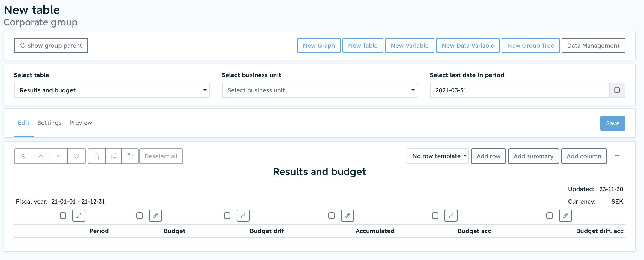Open the Select business unit dropdown
Viewport: 644px width, 260px height.
pos(320,90)
